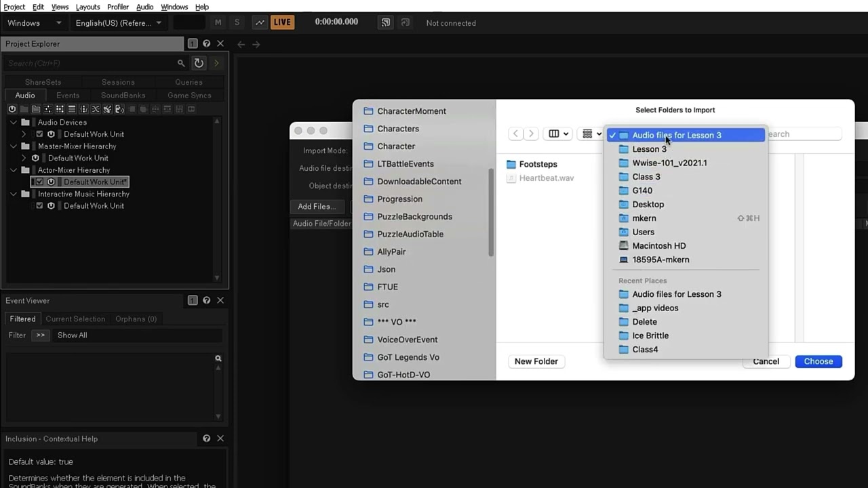Switch to the Game Syncs tab
868x488 pixels.
(189, 96)
